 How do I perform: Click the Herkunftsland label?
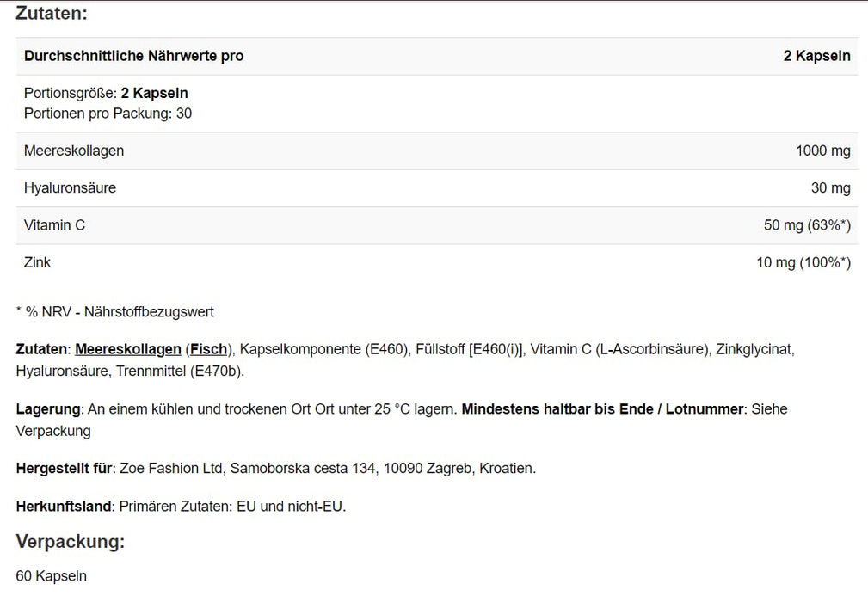click(64, 507)
